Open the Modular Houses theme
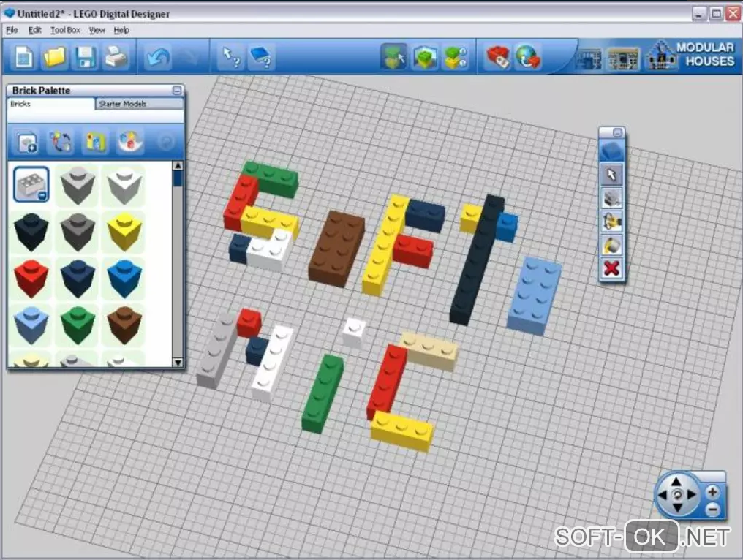 (692, 56)
